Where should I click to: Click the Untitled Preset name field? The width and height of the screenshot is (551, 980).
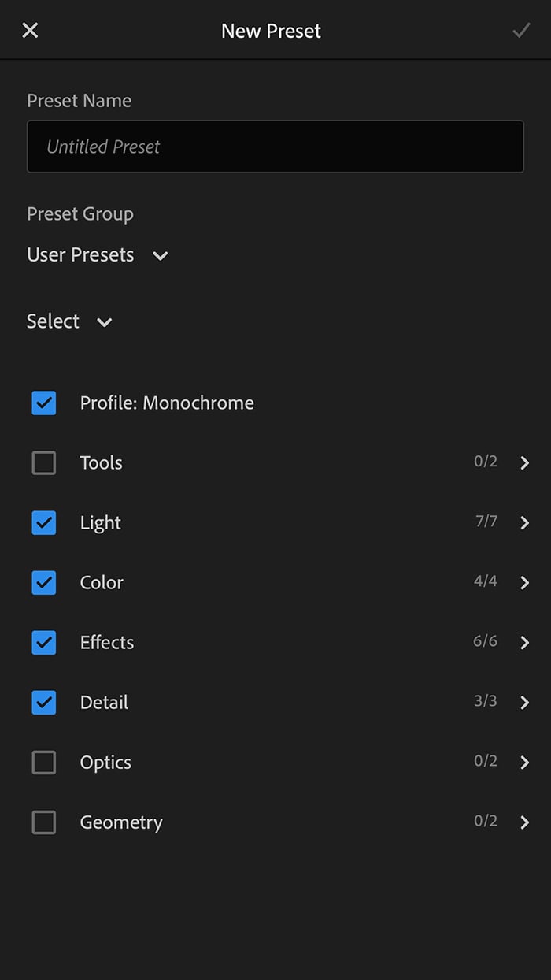[275, 146]
